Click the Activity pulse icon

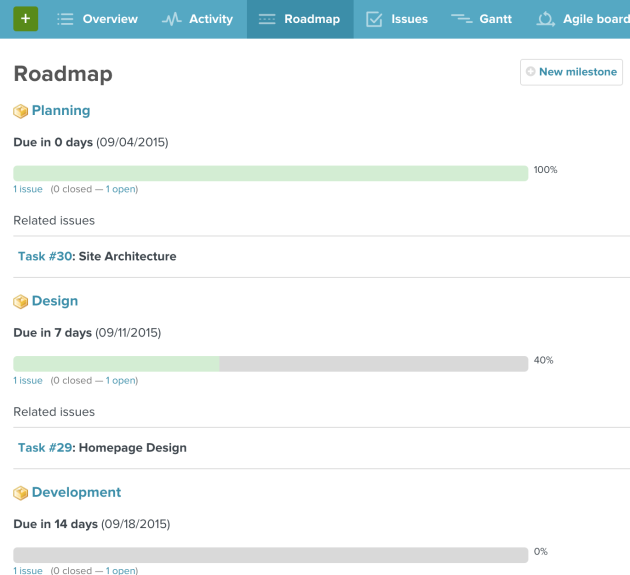point(172,19)
